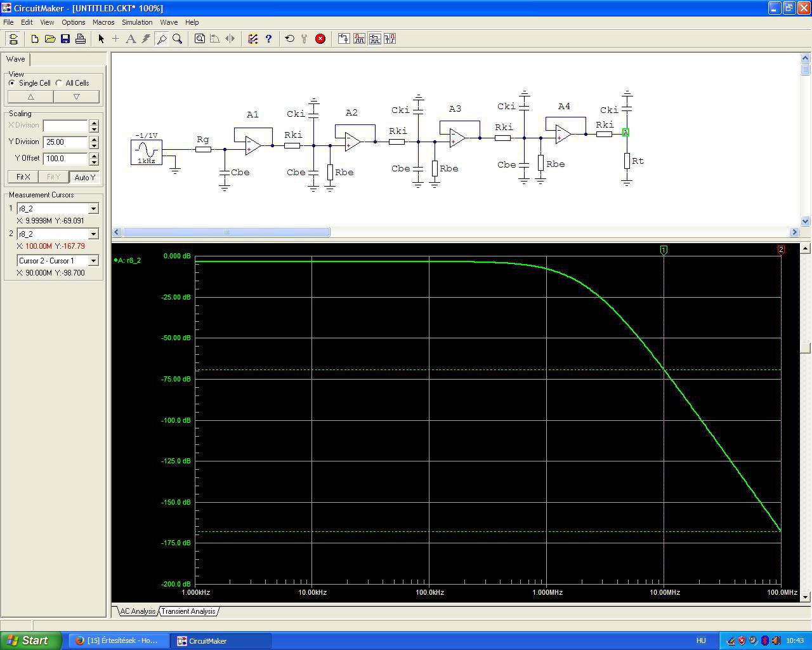
Task: Select the wire crosshair tool
Action: [116, 39]
